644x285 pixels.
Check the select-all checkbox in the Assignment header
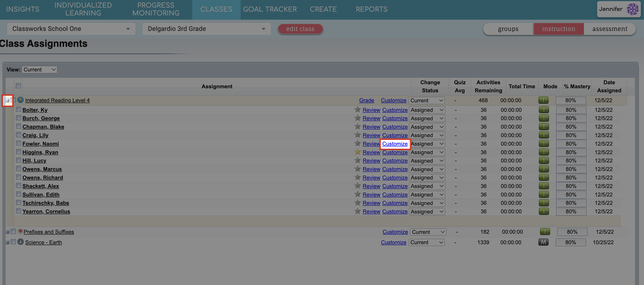click(18, 86)
